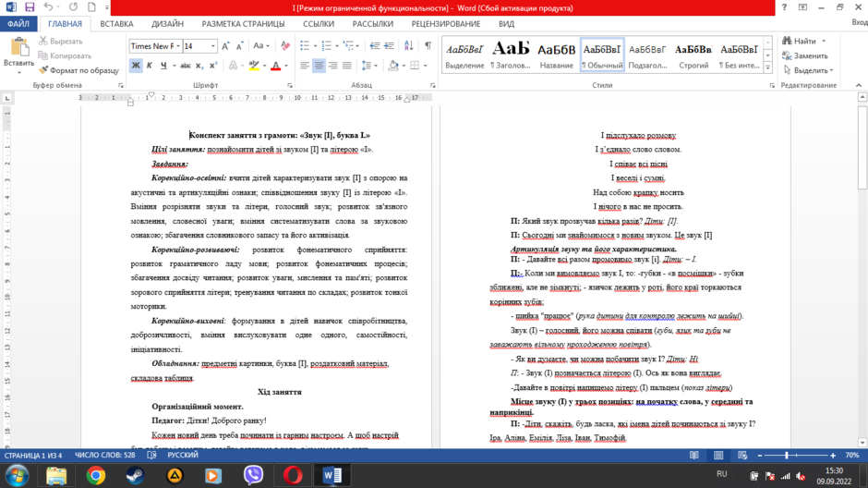Align text left
This screenshot has height=488, width=868.
click(x=305, y=66)
